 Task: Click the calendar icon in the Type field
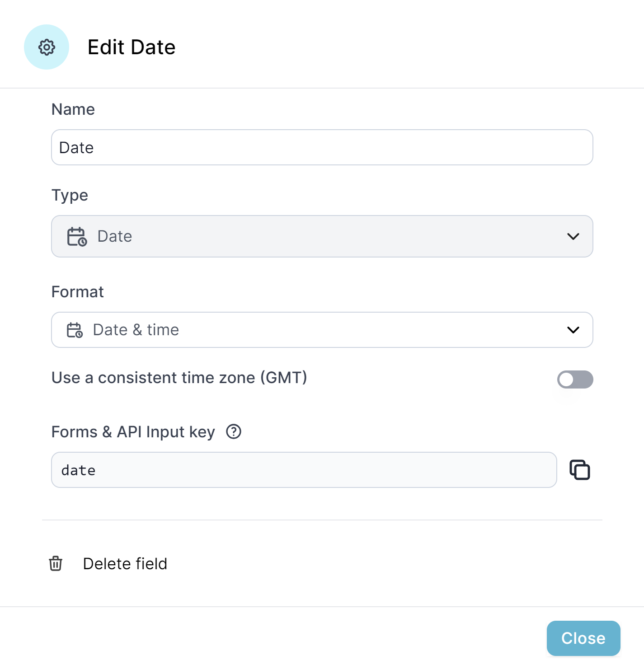[x=77, y=237]
